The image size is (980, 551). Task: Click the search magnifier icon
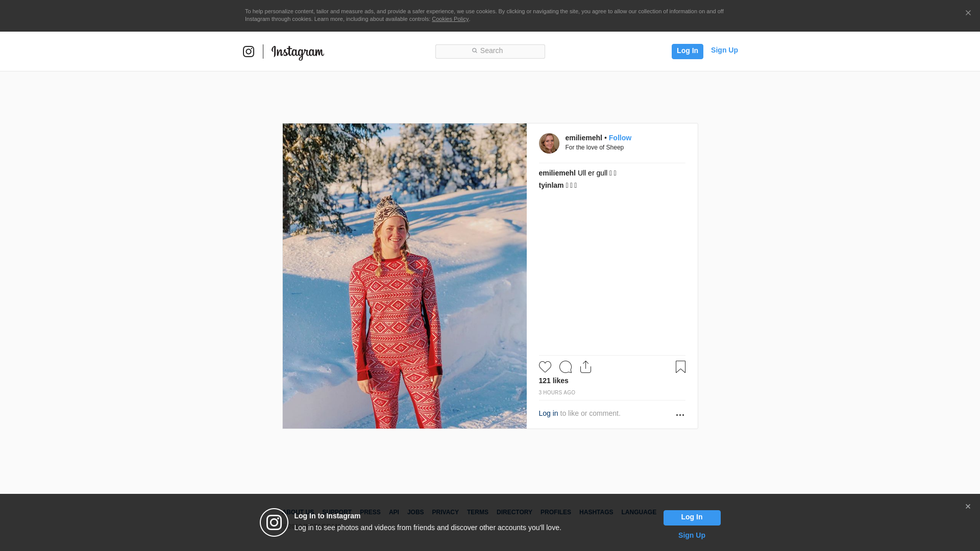tap(474, 51)
